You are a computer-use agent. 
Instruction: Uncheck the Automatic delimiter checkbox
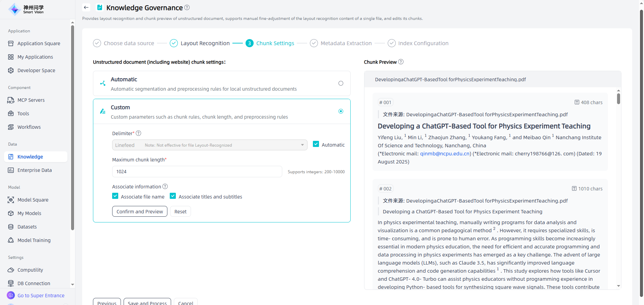coord(316,144)
